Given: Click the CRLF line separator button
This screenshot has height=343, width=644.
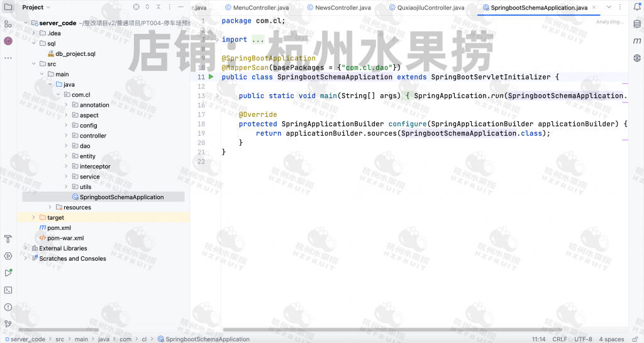Looking at the screenshot, I should [559, 339].
